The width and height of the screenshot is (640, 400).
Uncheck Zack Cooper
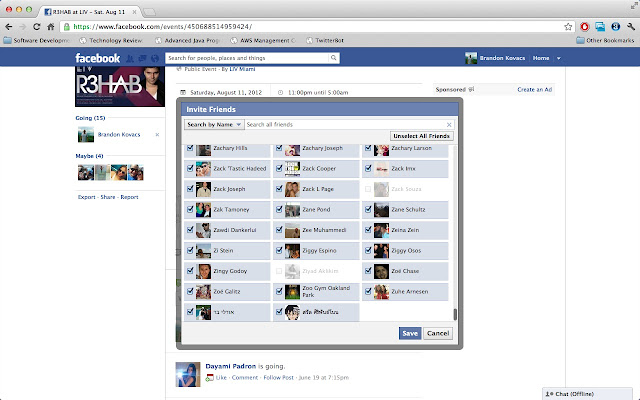[x=279, y=168]
